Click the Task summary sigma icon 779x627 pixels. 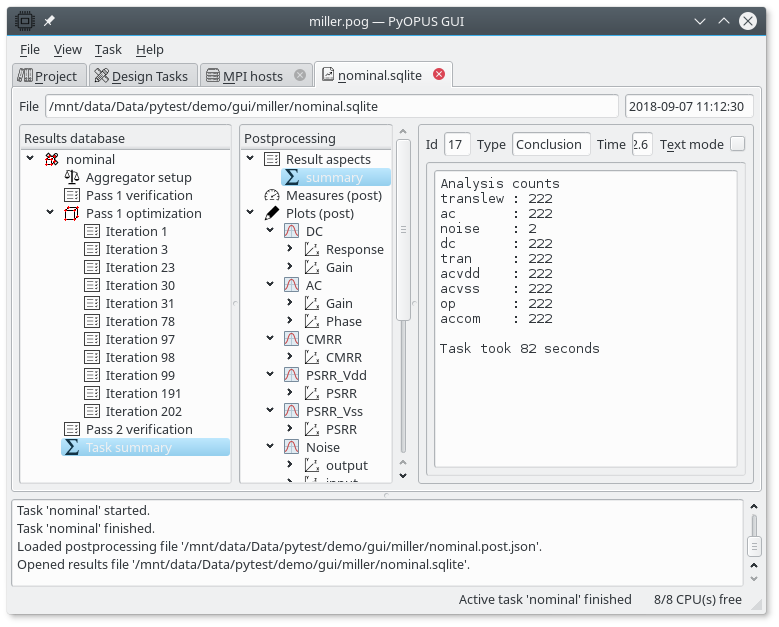(71, 447)
